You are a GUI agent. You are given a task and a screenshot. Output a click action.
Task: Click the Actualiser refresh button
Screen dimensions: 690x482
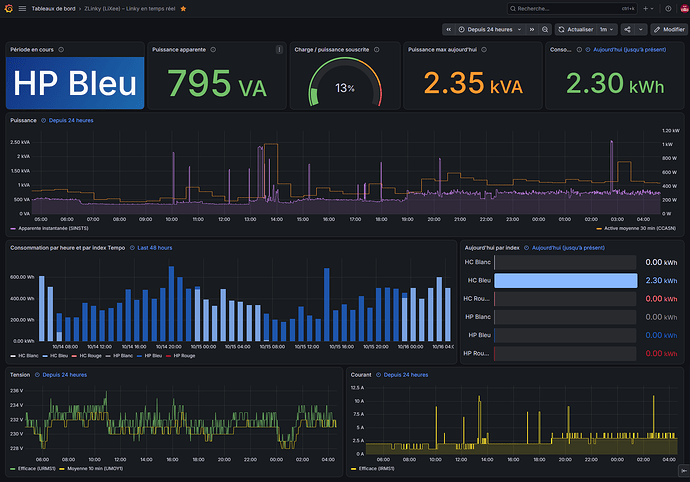click(x=576, y=29)
